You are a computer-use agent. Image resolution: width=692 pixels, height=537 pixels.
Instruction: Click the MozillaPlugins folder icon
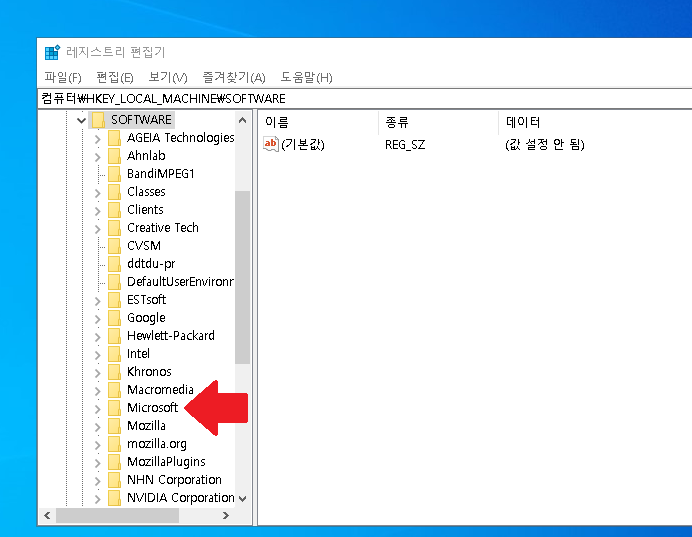coord(114,462)
